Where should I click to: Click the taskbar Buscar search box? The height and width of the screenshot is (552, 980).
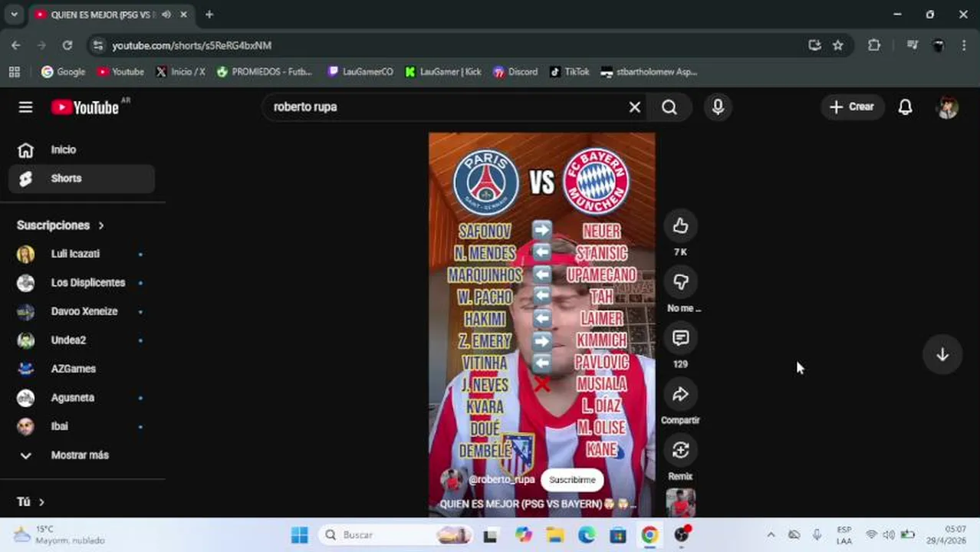[396, 535]
